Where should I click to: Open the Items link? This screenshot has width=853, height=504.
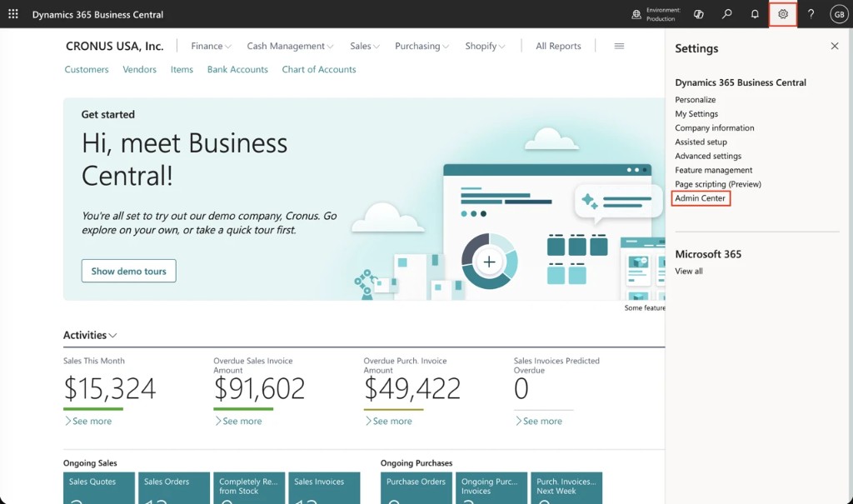pos(182,69)
